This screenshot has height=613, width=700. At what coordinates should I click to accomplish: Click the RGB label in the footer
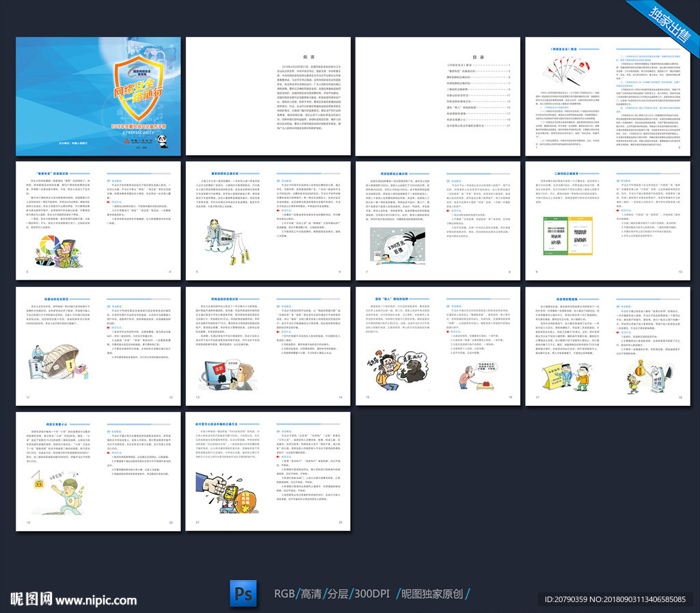click(284, 594)
